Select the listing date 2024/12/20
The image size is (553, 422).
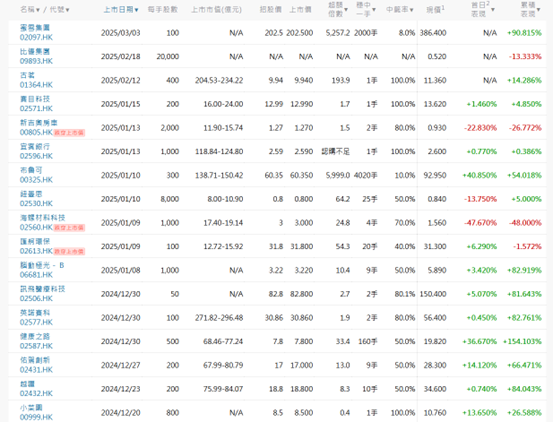(x=121, y=412)
